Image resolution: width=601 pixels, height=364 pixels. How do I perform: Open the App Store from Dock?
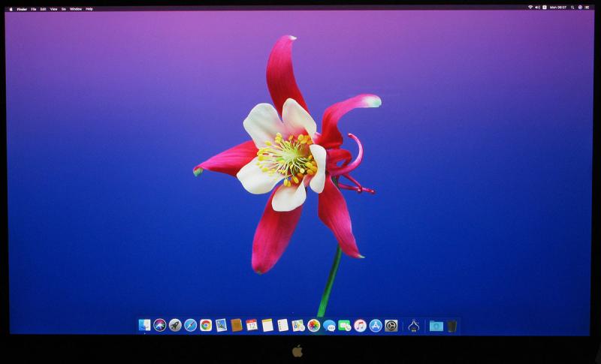click(x=376, y=325)
